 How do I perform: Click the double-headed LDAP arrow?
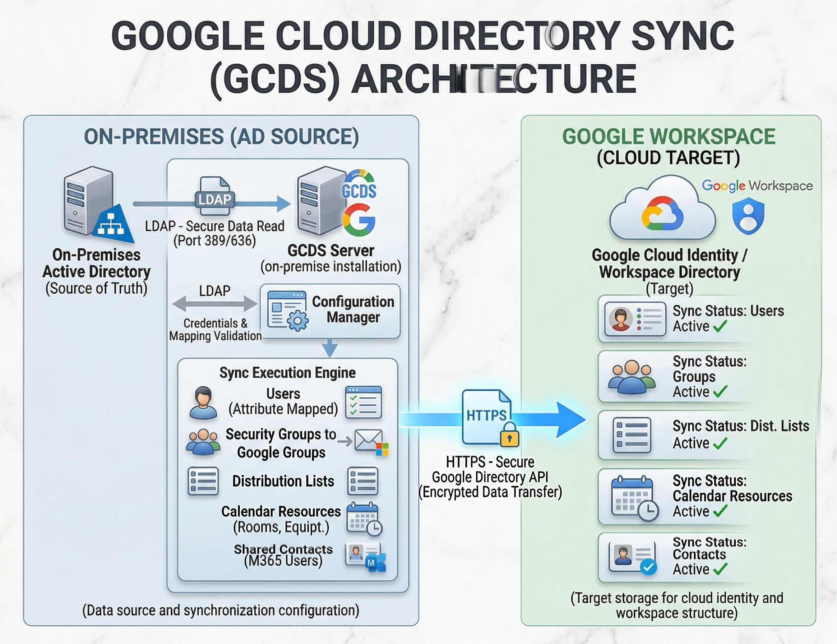[214, 304]
